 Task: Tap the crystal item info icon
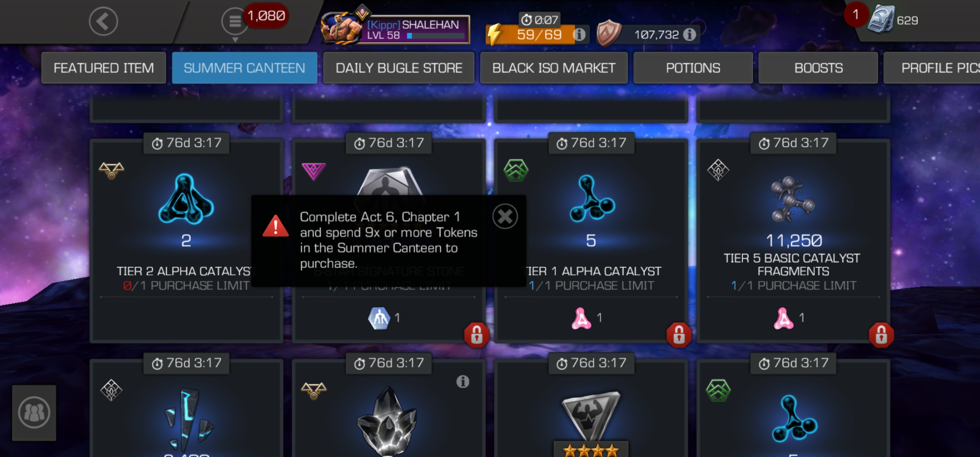462,382
